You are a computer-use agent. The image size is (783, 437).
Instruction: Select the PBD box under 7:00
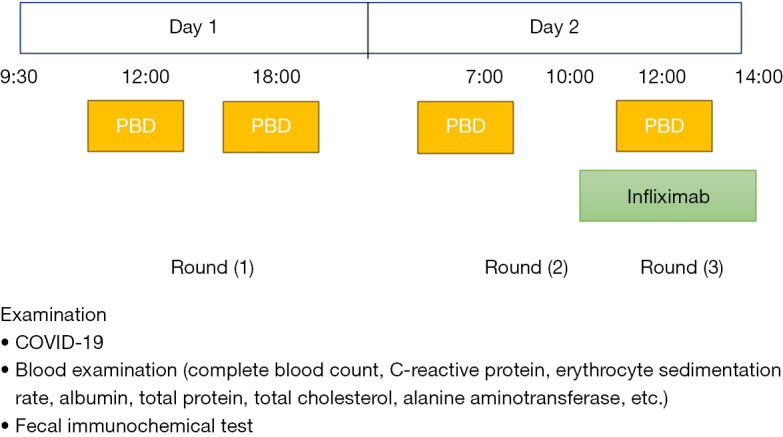point(465,127)
